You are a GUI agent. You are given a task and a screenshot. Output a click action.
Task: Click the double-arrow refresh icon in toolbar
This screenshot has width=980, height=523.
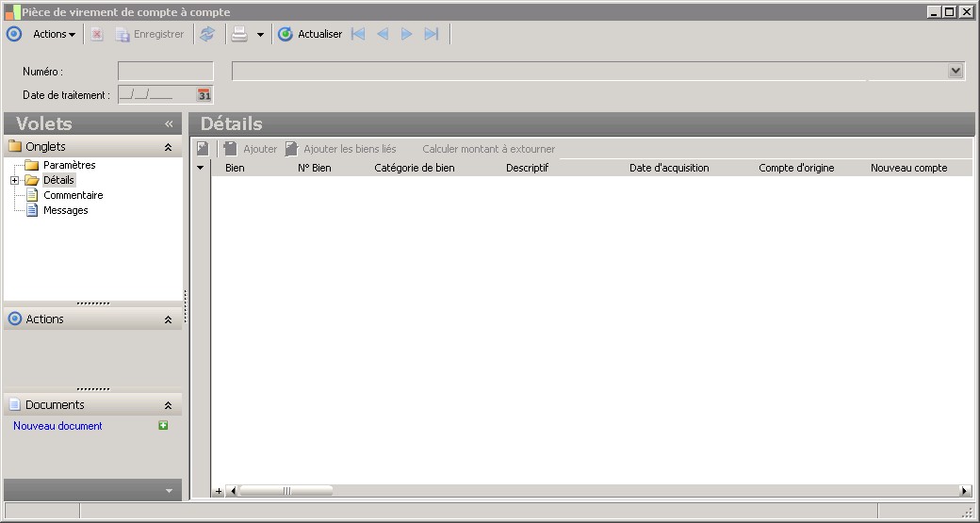pyautogui.click(x=207, y=34)
